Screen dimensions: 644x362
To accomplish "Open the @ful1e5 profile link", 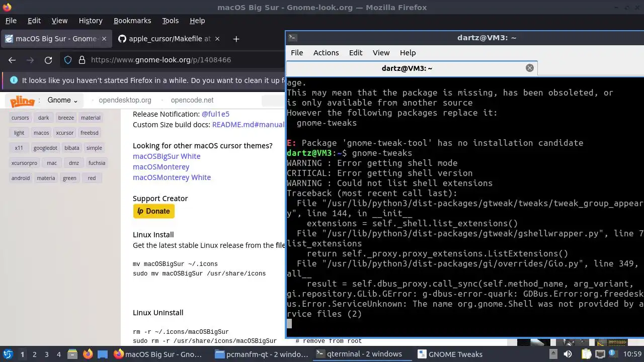I will pos(215,114).
